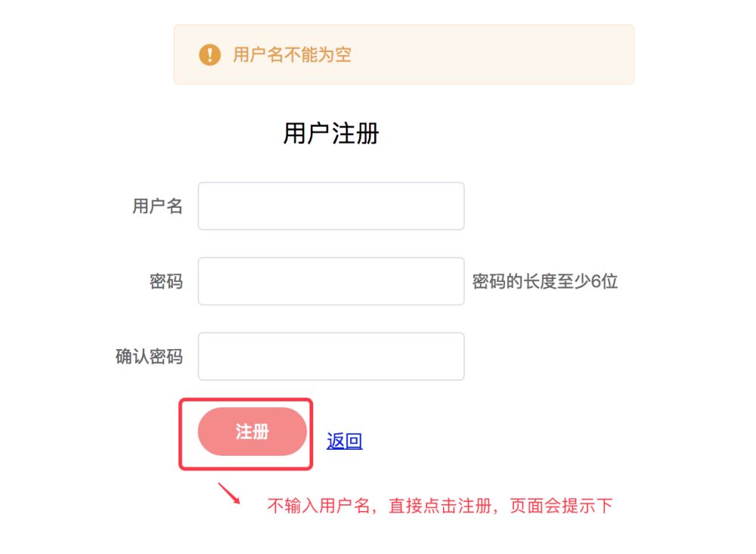Click the 用户名不能为空 warning message
This screenshot has height=554, width=756.
click(x=292, y=54)
